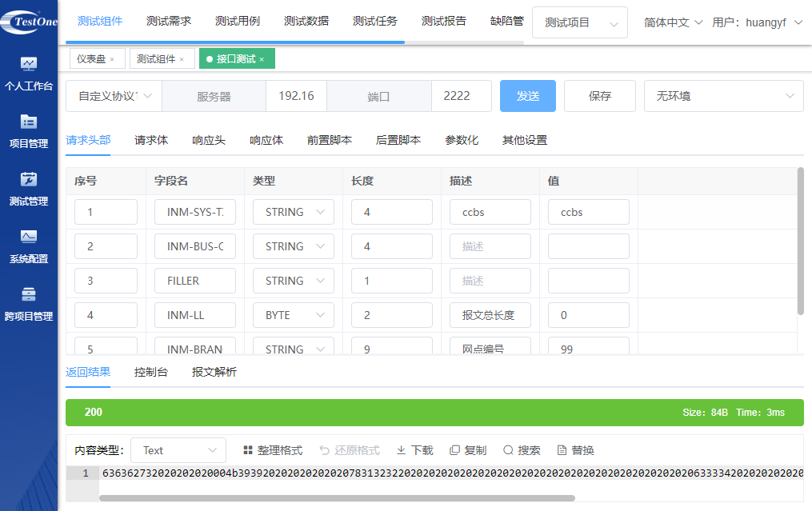
Task: Go to 测试管理 sidebar icon
Action: (29, 179)
